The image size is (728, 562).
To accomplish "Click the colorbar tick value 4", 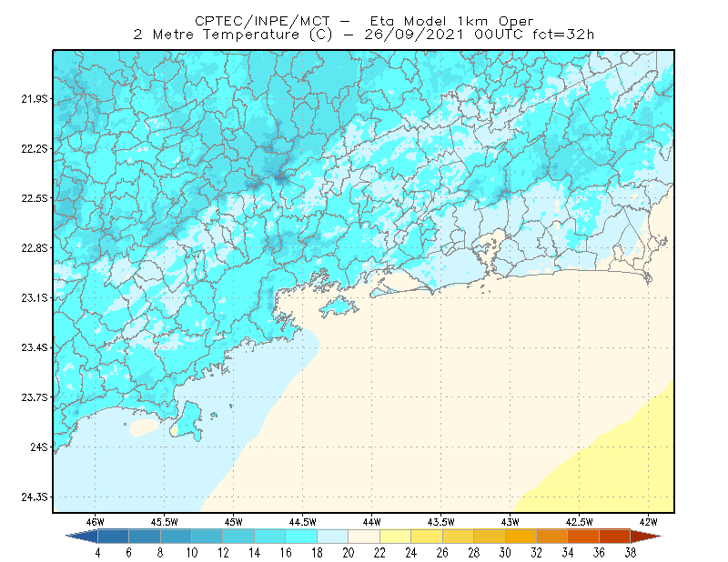I will [x=97, y=553].
